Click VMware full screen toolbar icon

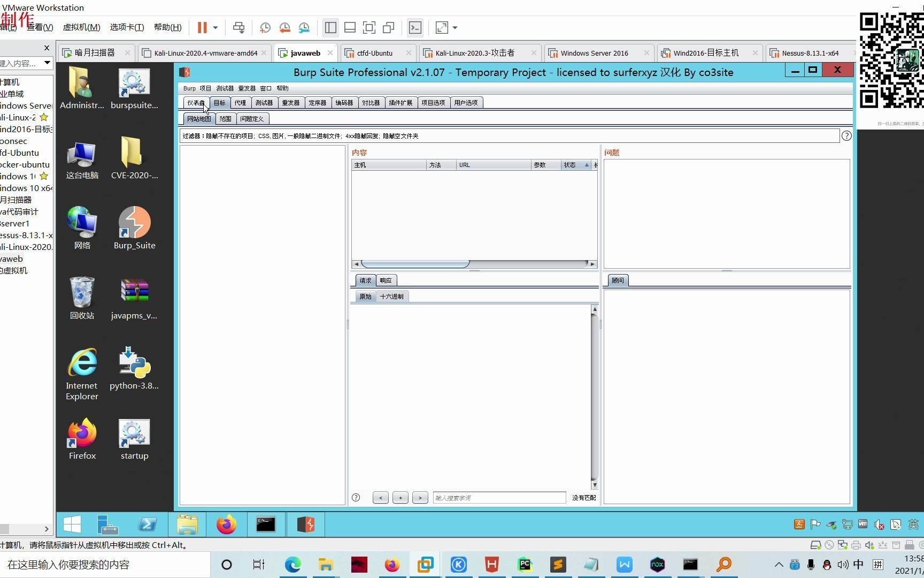tap(369, 27)
